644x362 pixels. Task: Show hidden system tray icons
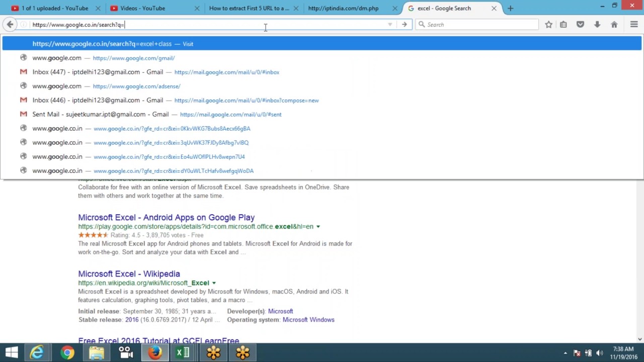coord(565,353)
